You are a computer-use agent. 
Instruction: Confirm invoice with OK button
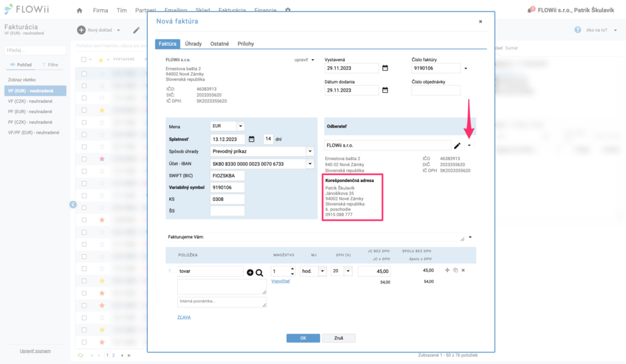click(x=303, y=338)
